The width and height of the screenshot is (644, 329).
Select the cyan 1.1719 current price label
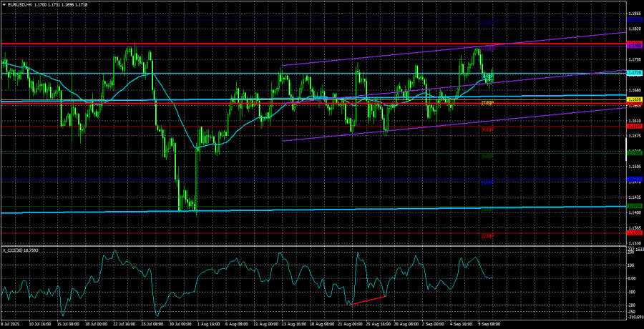pos(634,73)
